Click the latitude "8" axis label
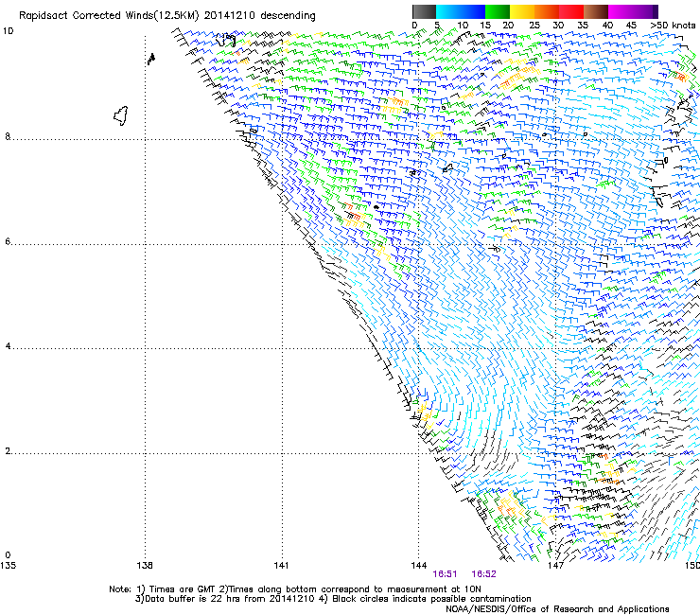This screenshot has height=615, width=700. point(8,136)
